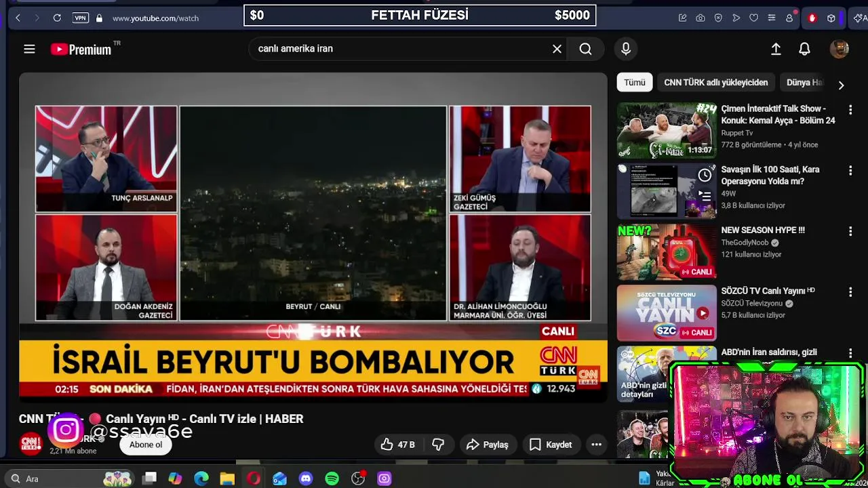
Task: Open OBS Studio from the taskbar
Action: tap(358, 479)
